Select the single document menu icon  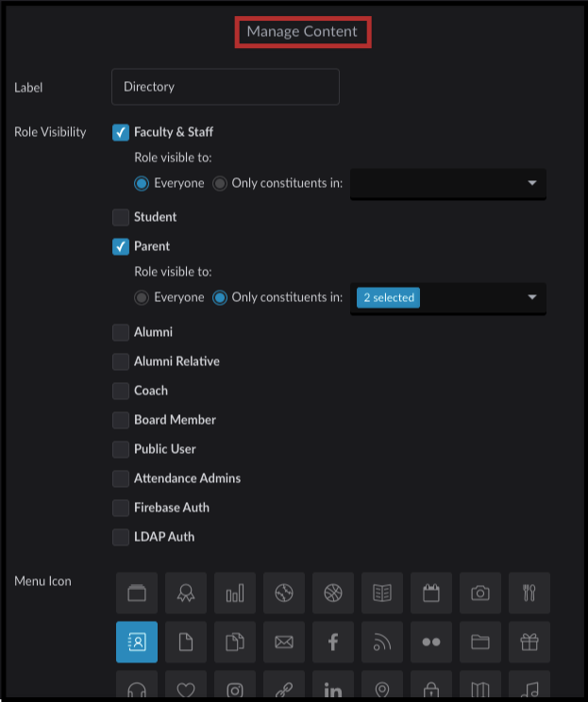click(186, 642)
